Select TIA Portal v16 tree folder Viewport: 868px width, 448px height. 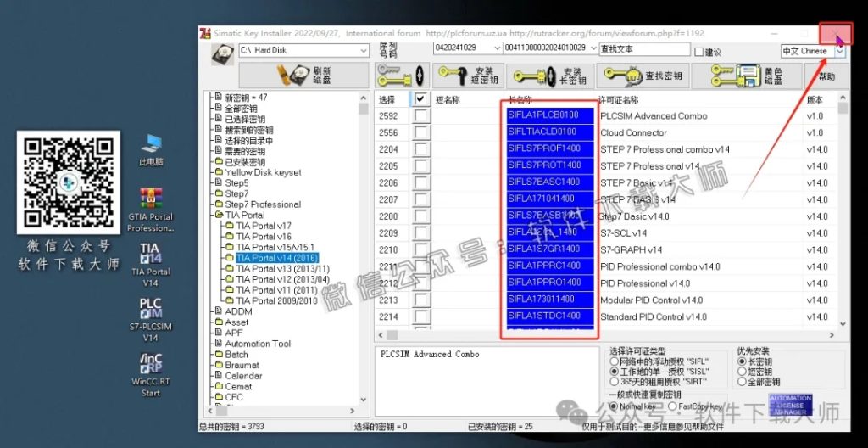click(263, 237)
